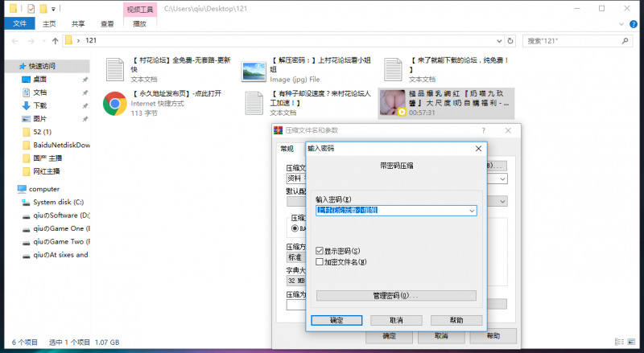Screen dimensions: 644x353
Task: Open the 桌面 quick access item
Action: coord(39,79)
